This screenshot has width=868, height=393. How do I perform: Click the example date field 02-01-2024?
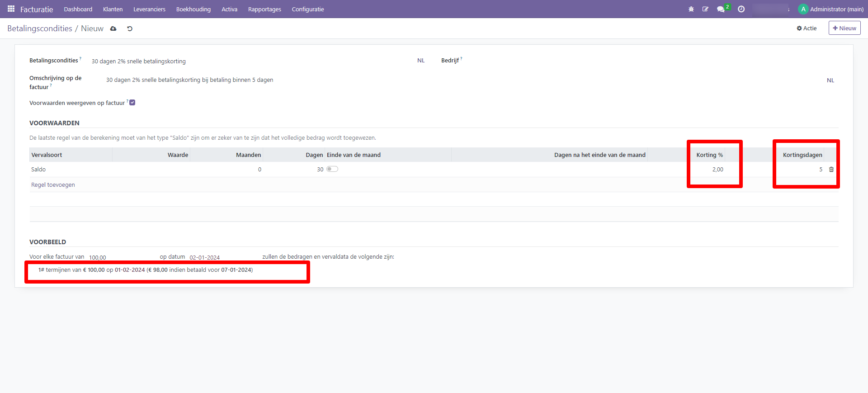tap(205, 257)
